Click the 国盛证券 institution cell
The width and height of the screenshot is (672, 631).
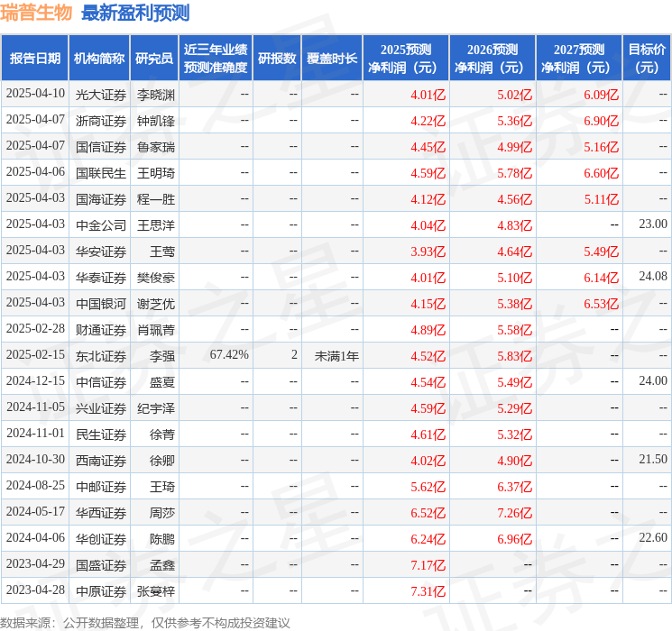[x=101, y=565]
